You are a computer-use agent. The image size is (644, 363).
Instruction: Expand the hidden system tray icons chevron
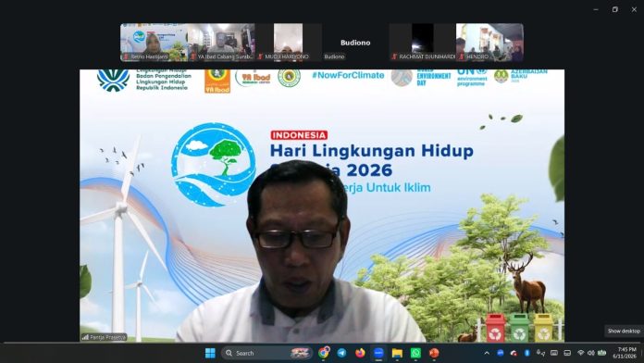tap(487, 353)
